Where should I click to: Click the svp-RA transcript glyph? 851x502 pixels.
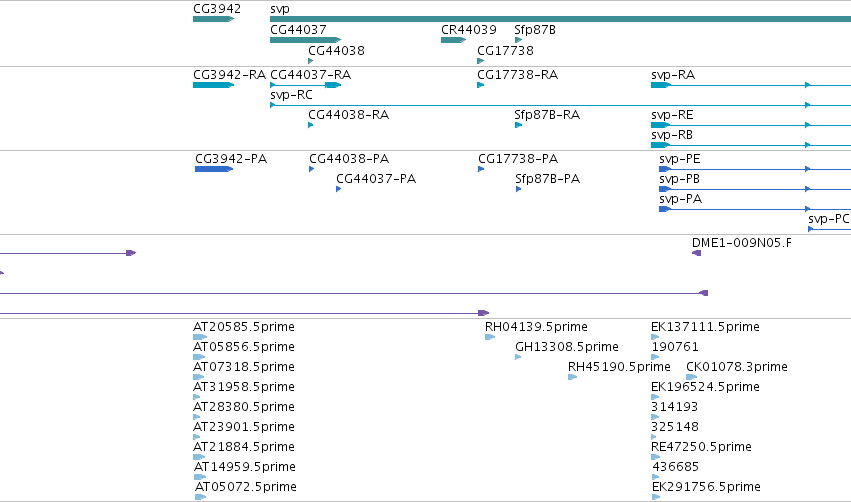[751, 85]
